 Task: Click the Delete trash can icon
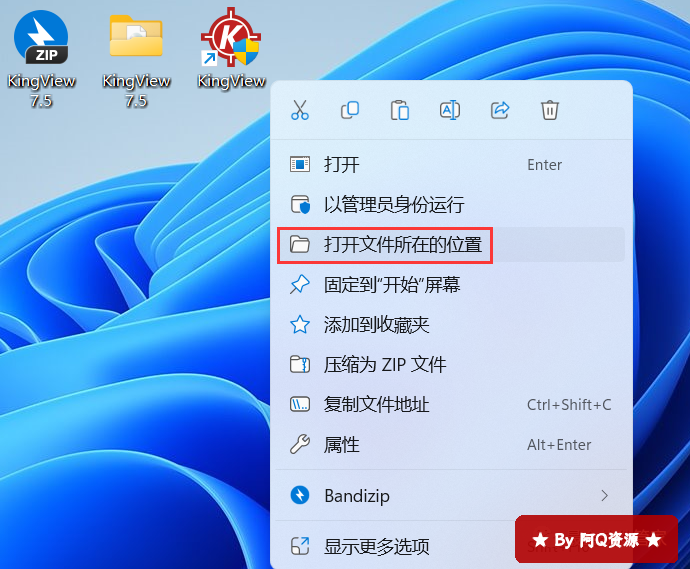coord(550,110)
